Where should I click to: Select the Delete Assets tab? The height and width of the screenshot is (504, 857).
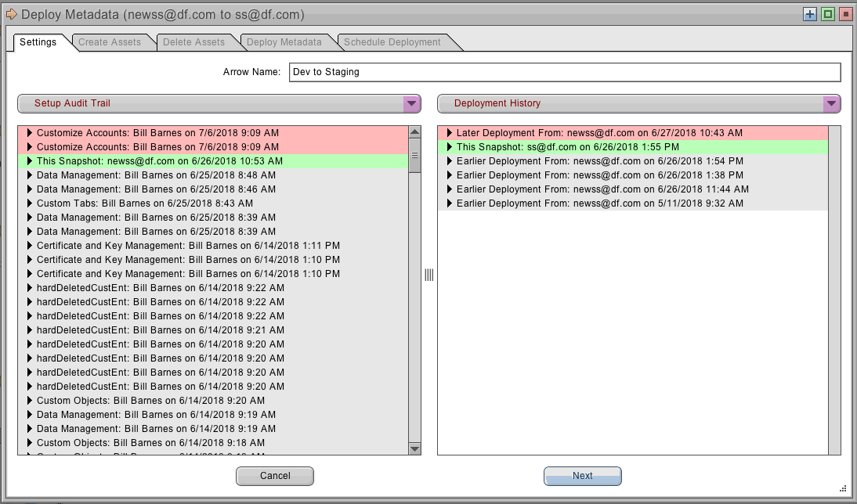pos(193,42)
